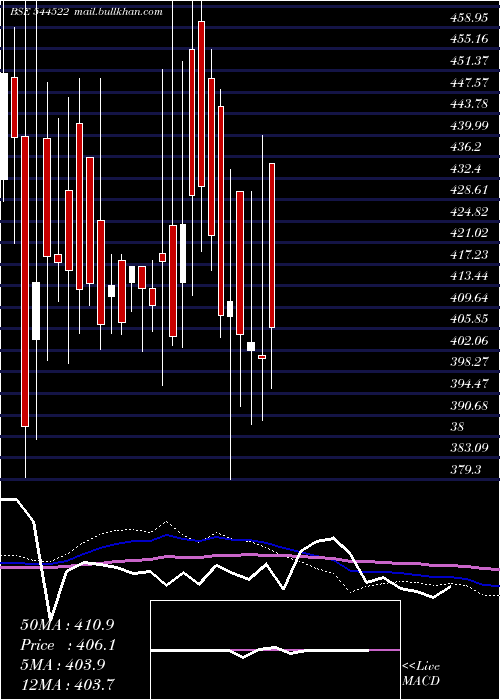The image size is (500, 700).
Task: Click the 451.37 price axis label
Action: coord(469,61)
